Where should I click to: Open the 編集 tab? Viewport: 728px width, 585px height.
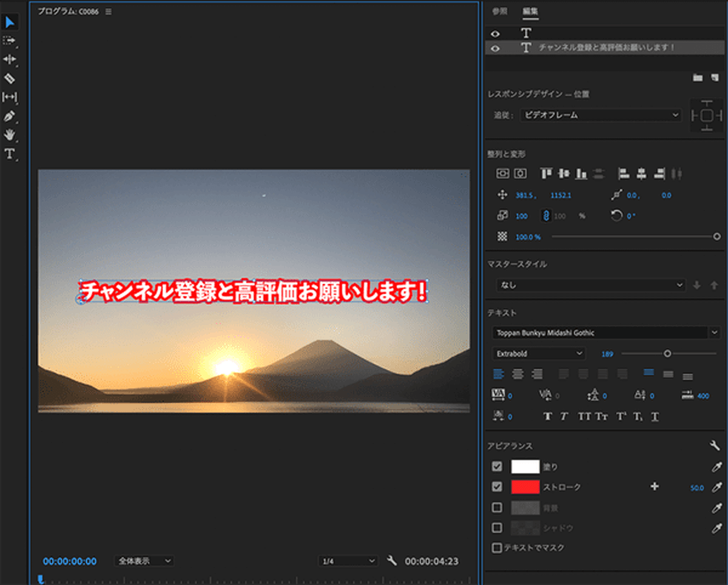[x=530, y=11]
